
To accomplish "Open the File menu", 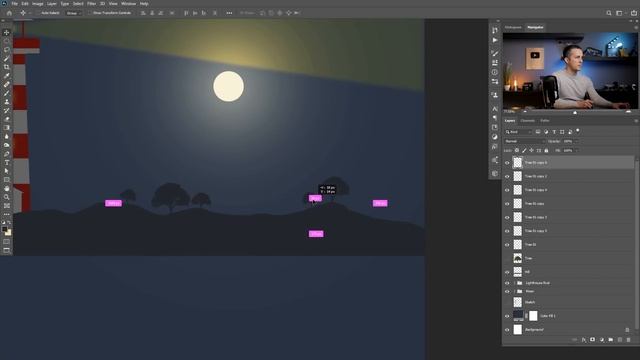I will point(15,4).
